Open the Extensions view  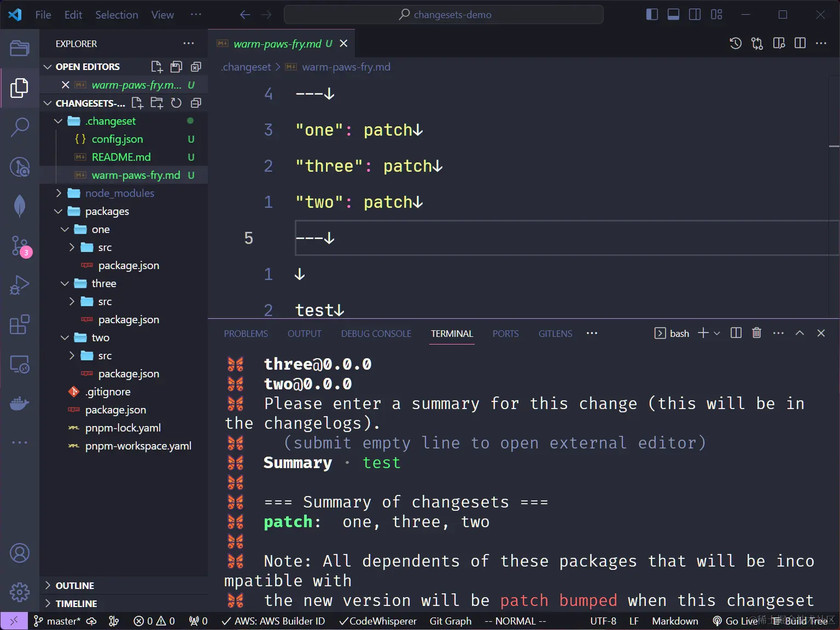[x=20, y=325]
